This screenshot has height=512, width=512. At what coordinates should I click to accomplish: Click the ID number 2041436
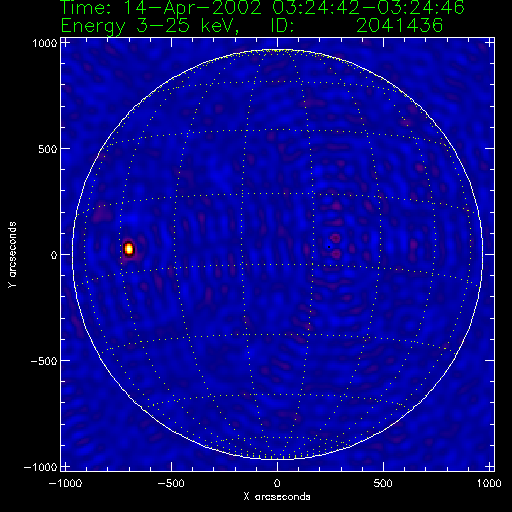pyautogui.click(x=399, y=25)
